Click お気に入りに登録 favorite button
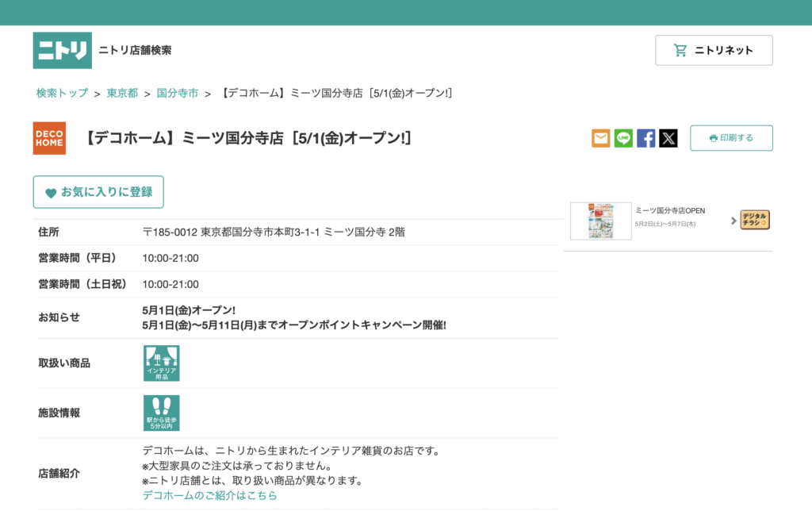Image resolution: width=812 pixels, height=511 pixels. [x=98, y=192]
